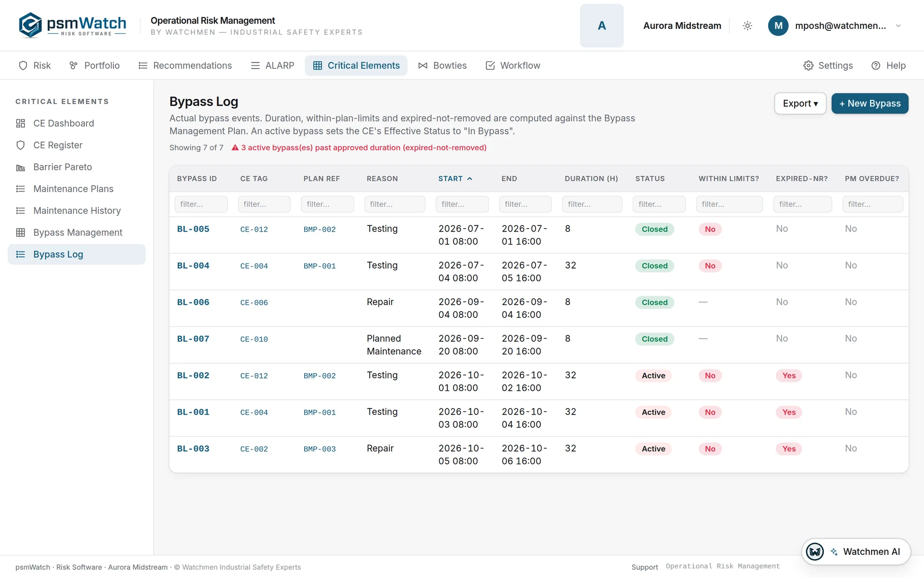Open the Bowties tab
The image size is (924, 578).
tap(442, 66)
